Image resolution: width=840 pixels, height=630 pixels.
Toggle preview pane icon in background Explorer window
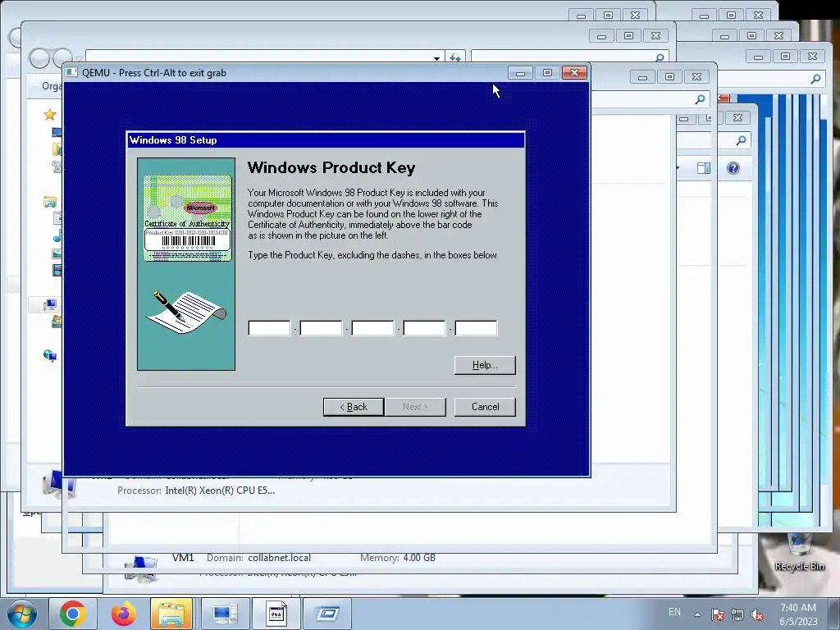pos(703,168)
